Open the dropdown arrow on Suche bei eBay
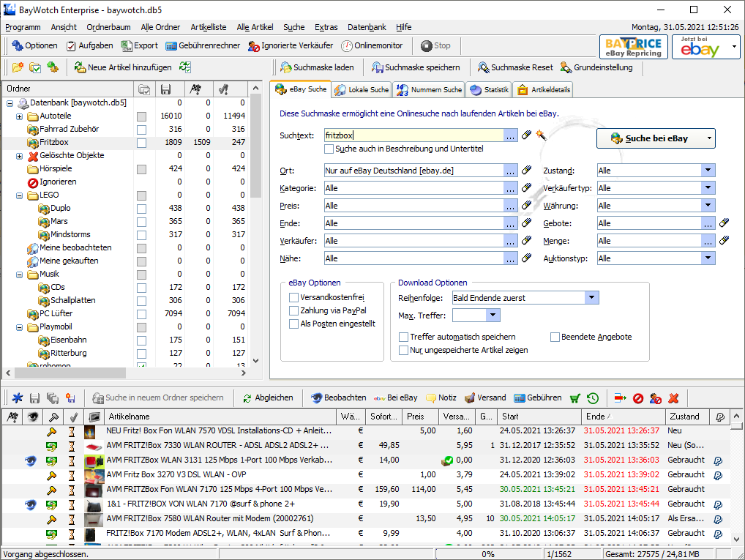This screenshot has width=745, height=560. click(709, 138)
